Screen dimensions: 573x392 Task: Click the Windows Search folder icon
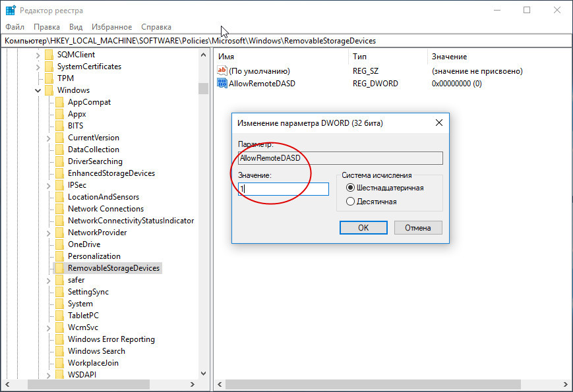(59, 351)
